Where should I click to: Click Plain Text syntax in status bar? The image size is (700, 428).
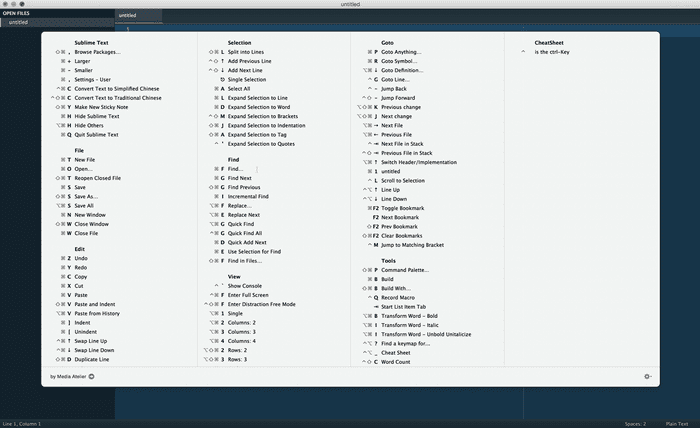click(x=676, y=424)
